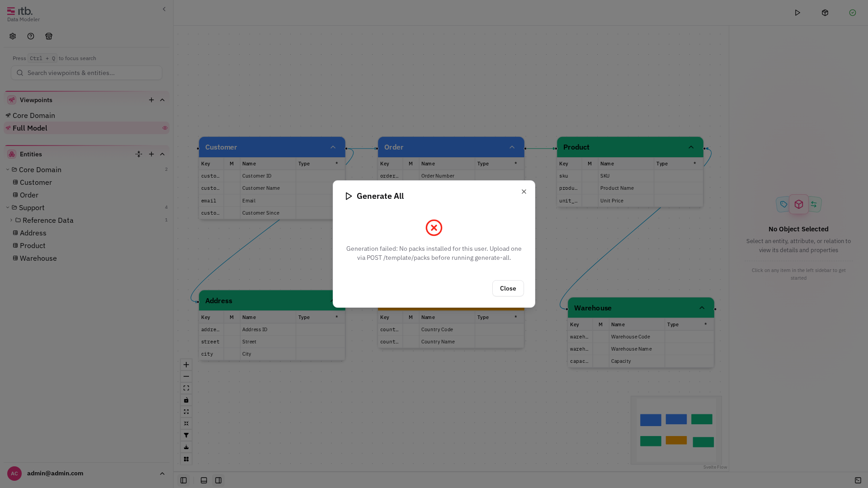Image resolution: width=868 pixels, height=488 pixels.
Task: Zoom out on the canvas
Action: (186, 376)
